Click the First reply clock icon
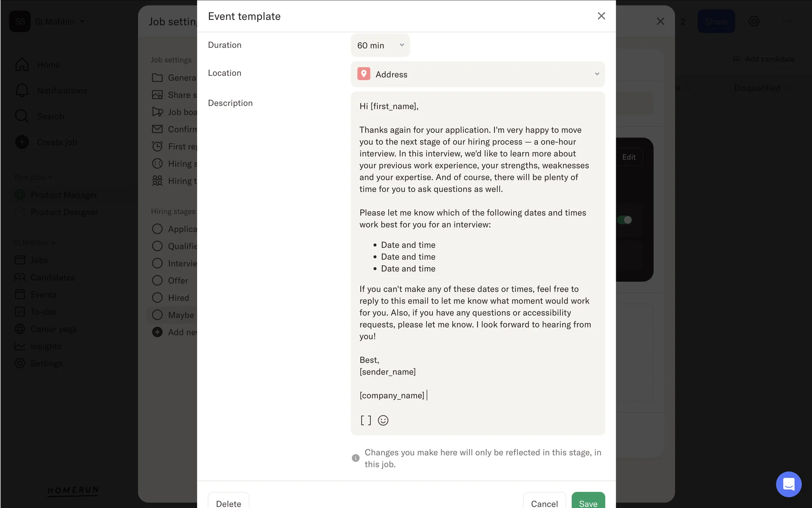The width and height of the screenshot is (812, 508). point(157,146)
